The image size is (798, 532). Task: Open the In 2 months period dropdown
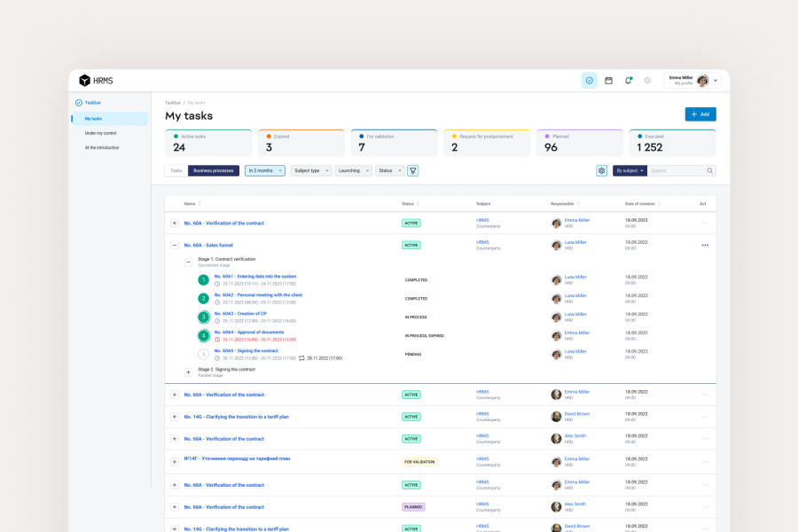264,170
